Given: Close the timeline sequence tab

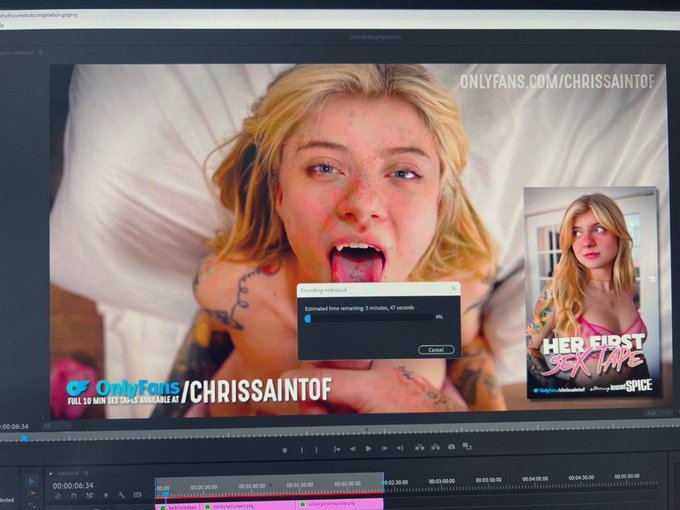Looking at the screenshot, I should 50,474.
